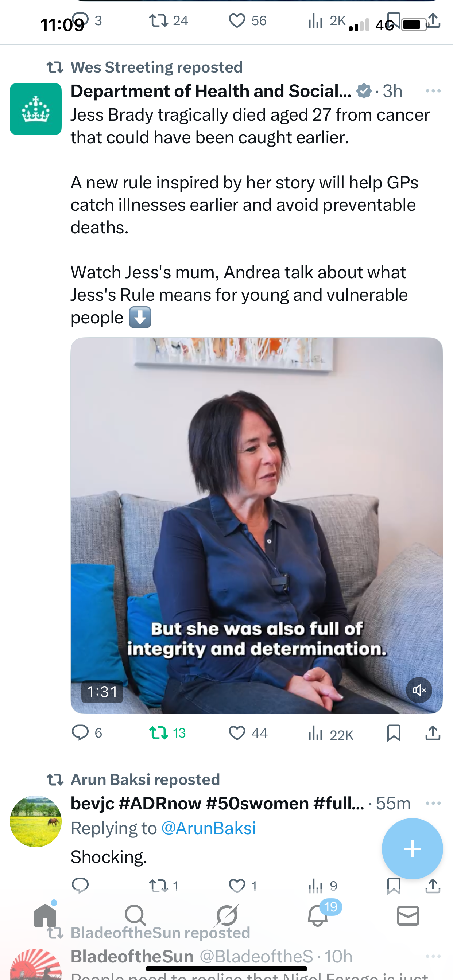Open the Messages envelope icon
The width and height of the screenshot is (453, 980).
click(408, 915)
